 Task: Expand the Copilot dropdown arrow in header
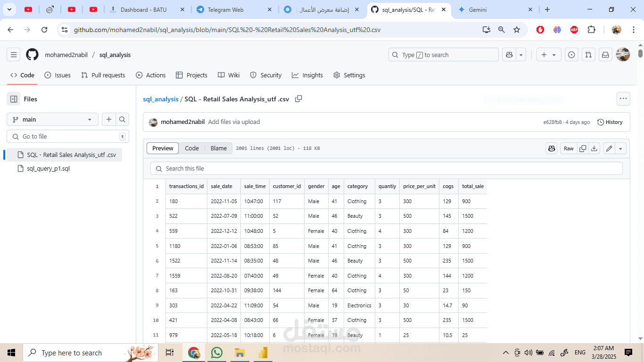[521, 55]
